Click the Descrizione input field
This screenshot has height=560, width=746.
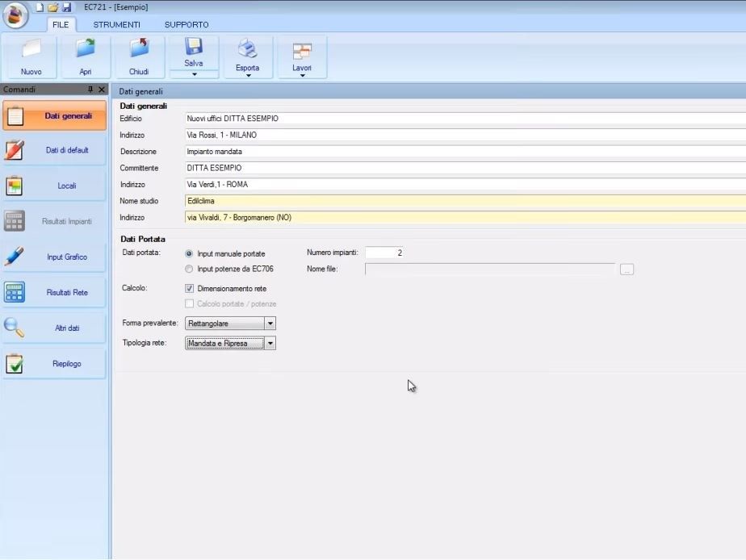coord(465,152)
